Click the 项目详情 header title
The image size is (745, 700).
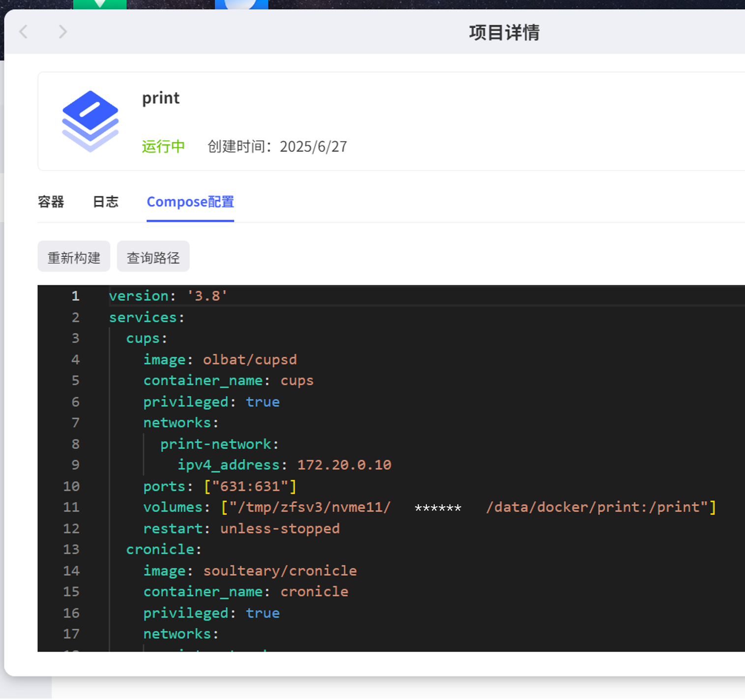504,32
